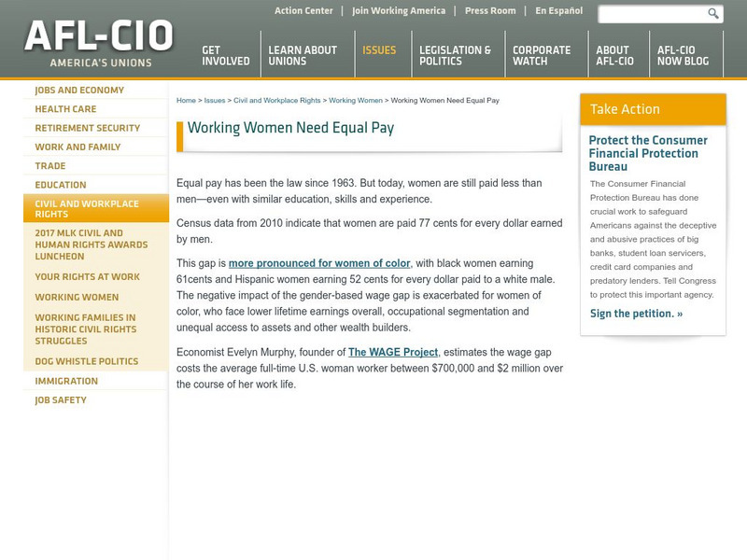Open Working Families in Historic Civil Rights Struggles
747x560 pixels.
coord(86,329)
